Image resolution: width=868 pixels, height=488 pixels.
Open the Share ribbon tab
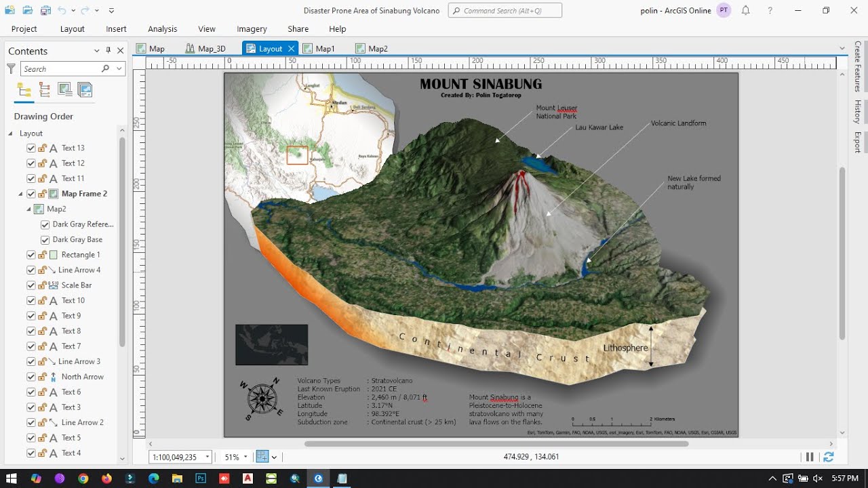(298, 29)
